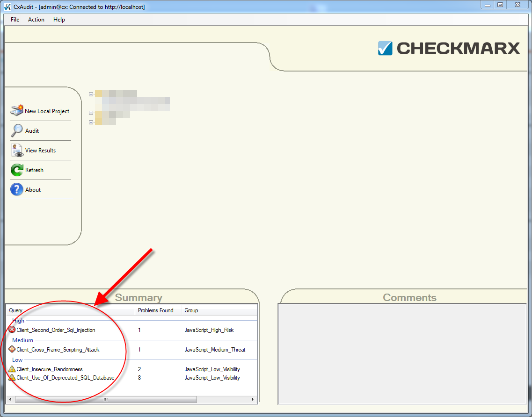Sort by the Query column header

71,310
